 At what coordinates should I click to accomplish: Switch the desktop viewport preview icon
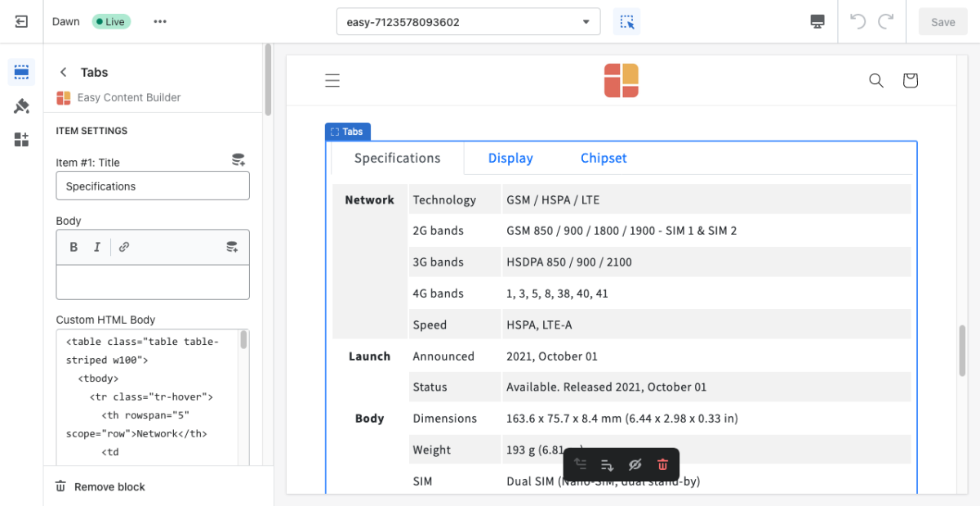[x=817, y=22]
